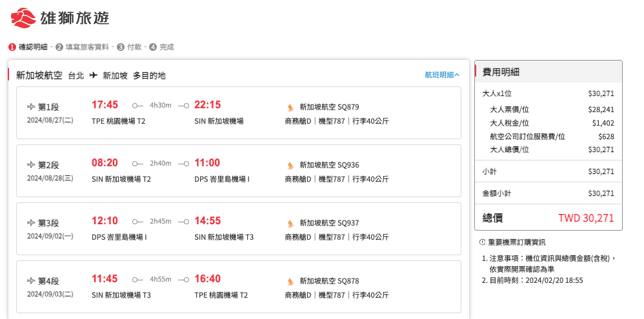Click SIN 新加坡機場 T3 arrival in segment 3
This screenshot has width=644, height=319.
pos(224,237)
